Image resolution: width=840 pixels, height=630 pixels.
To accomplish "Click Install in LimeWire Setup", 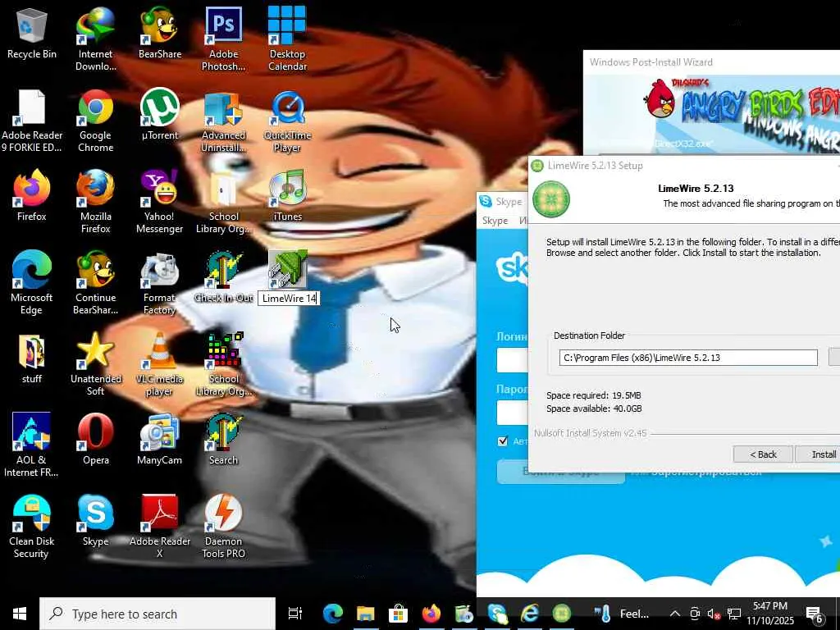I will 819,454.
